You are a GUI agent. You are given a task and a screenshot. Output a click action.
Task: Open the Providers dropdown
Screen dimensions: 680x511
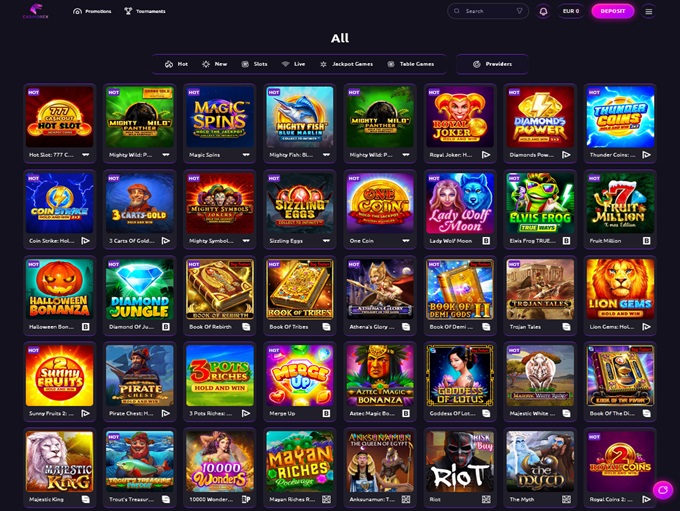[x=492, y=64]
